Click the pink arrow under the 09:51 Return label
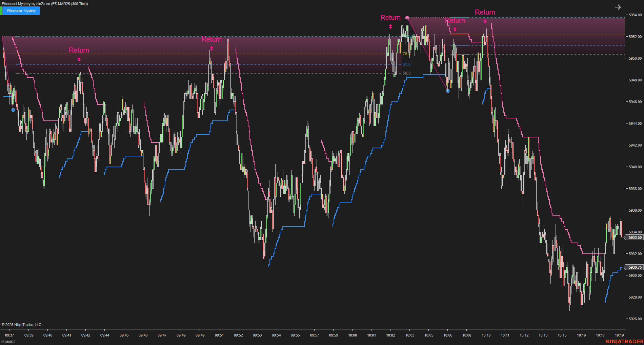This screenshot has width=644, height=345. coord(211,49)
